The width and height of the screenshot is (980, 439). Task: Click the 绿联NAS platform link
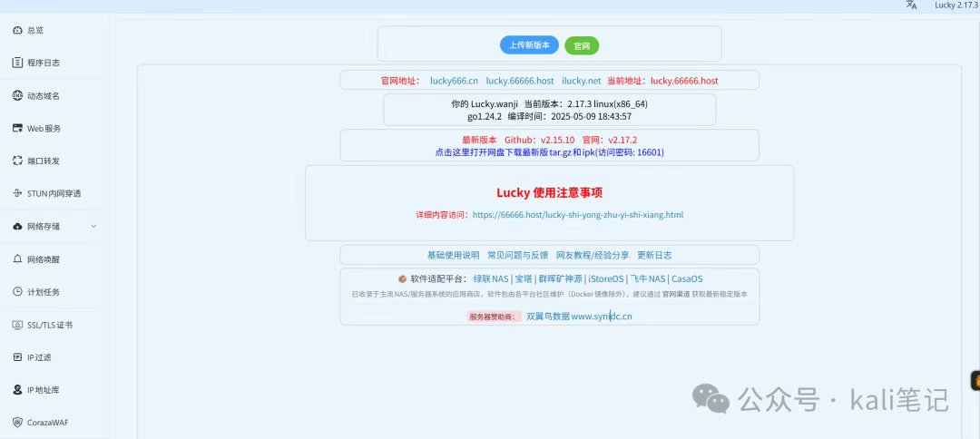491,278
